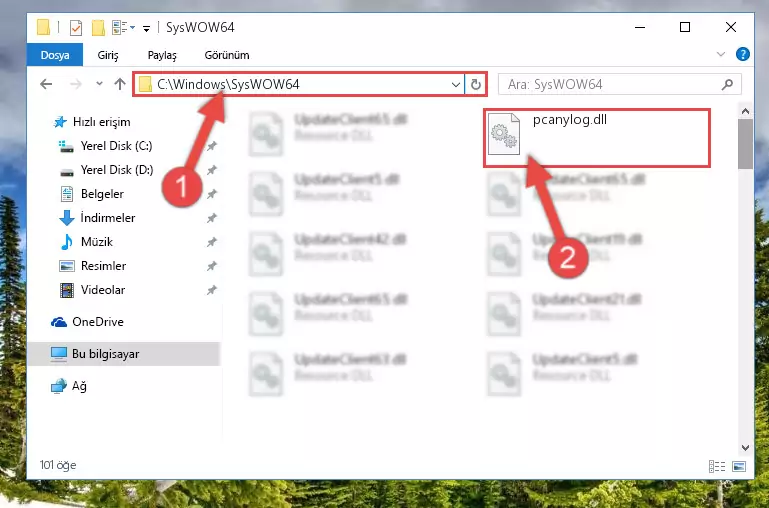This screenshot has height=508, width=769.
Task: Click the vertical scrollbar thumb
Action: pyautogui.click(x=745, y=144)
